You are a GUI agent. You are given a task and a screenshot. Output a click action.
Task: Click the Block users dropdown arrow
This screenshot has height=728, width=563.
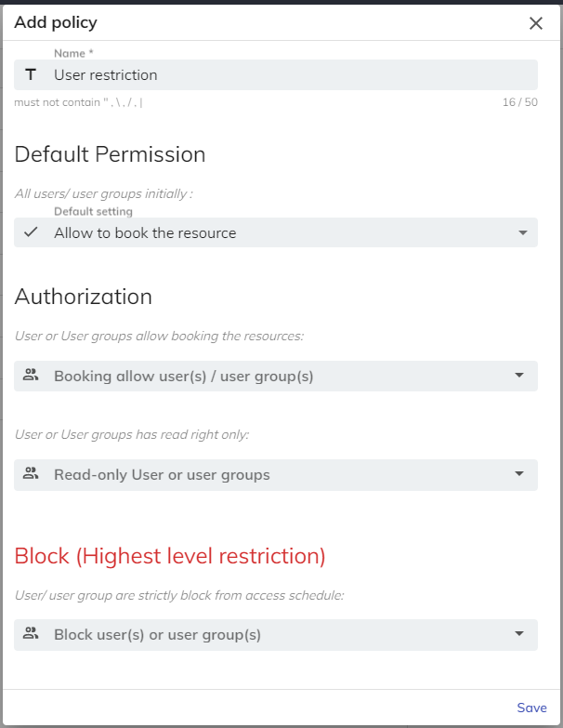pos(518,635)
